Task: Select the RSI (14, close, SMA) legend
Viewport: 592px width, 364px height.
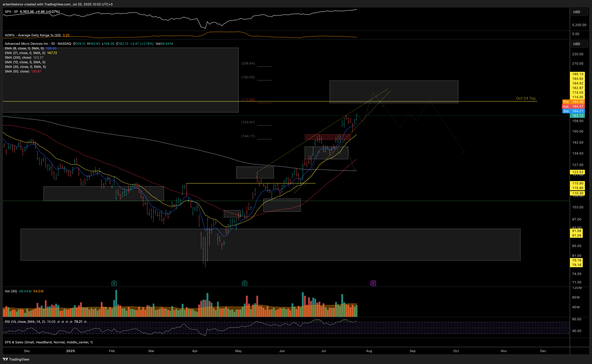Action: (x=25, y=322)
